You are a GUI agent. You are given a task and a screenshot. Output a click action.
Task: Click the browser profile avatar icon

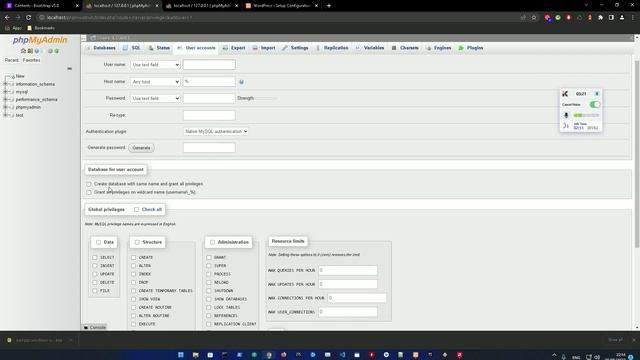(622, 18)
